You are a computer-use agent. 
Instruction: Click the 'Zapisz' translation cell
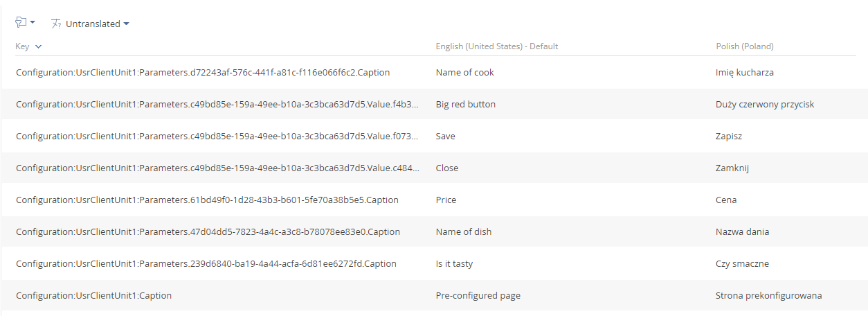click(729, 136)
